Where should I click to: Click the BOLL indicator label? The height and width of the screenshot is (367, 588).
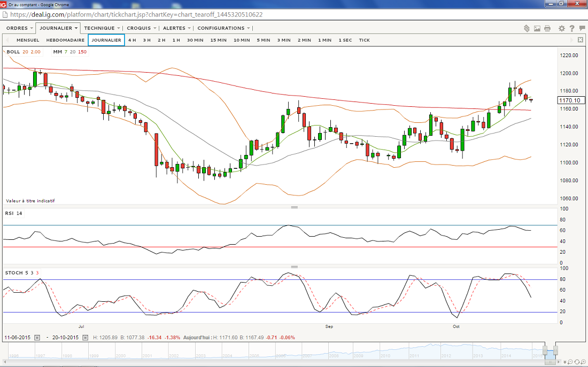pos(13,52)
